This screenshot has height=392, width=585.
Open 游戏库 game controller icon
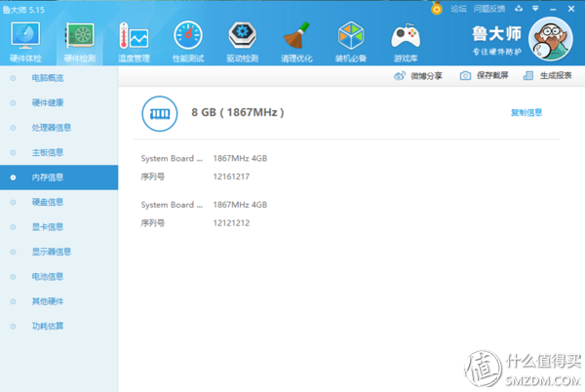pos(406,36)
